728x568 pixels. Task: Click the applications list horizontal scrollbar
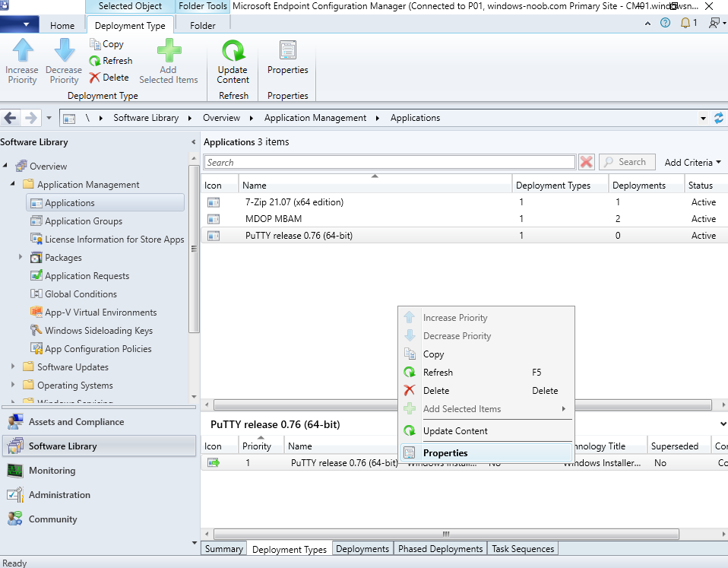[x=462, y=405]
